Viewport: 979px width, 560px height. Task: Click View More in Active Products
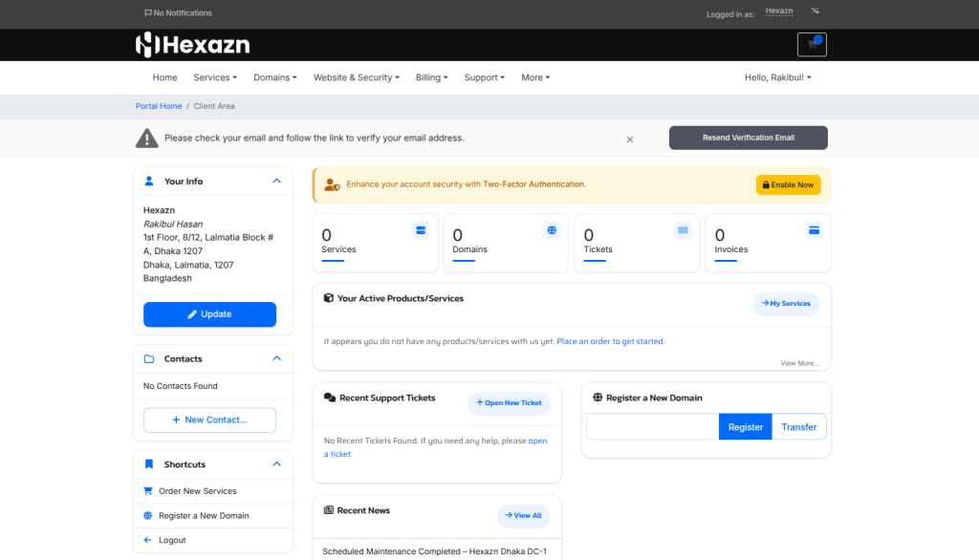(x=800, y=363)
